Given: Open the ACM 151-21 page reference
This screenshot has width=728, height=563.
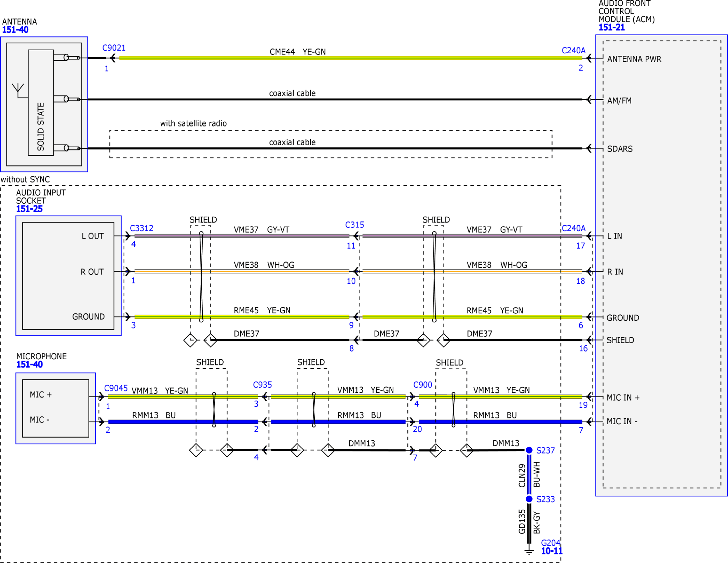Looking at the screenshot, I should 611,28.
